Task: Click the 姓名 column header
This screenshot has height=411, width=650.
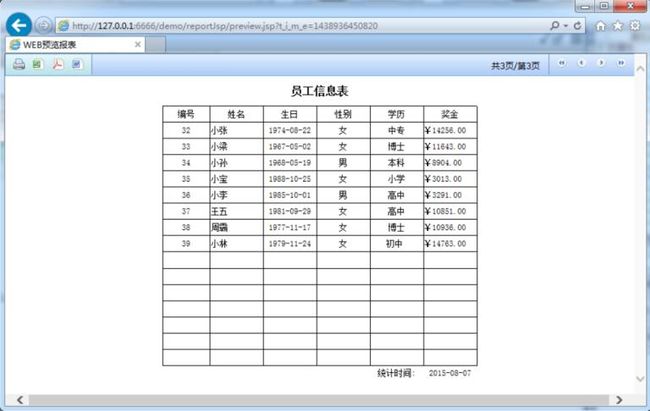Action: click(x=236, y=114)
